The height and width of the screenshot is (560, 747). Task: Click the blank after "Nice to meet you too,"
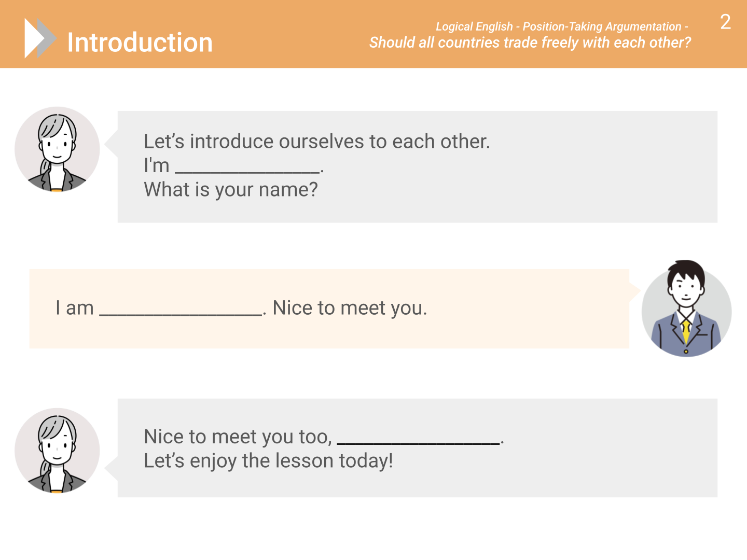pos(418,440)
